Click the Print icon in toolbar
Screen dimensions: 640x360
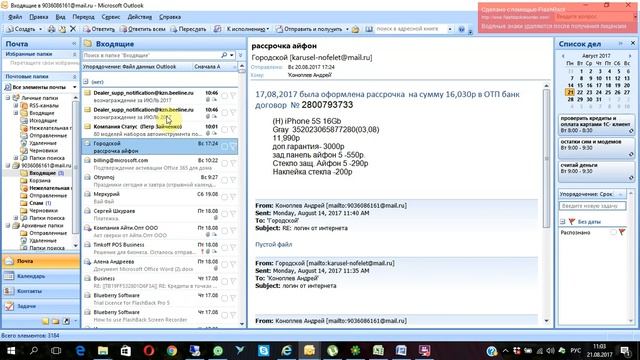coord(51,29)
